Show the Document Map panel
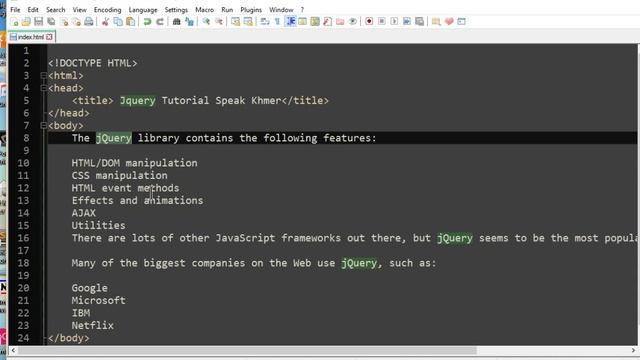 click(x=315, y=22)
